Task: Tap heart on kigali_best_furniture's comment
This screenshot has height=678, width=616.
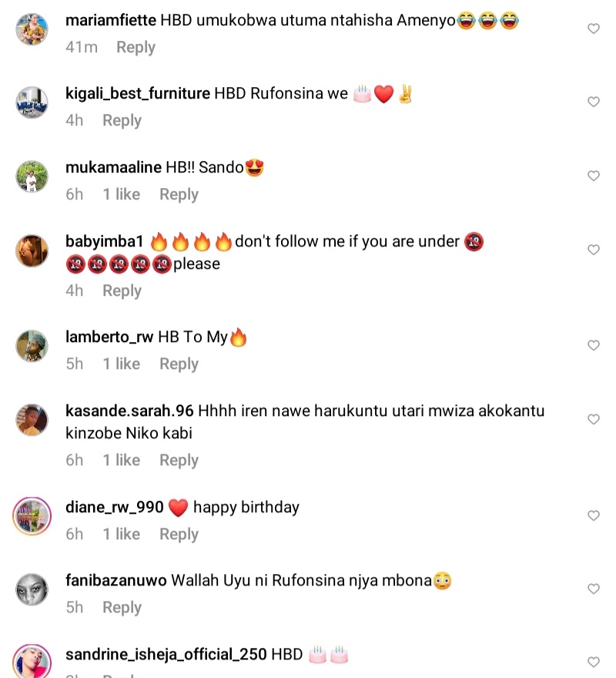Action: click(x=594, y=102)
